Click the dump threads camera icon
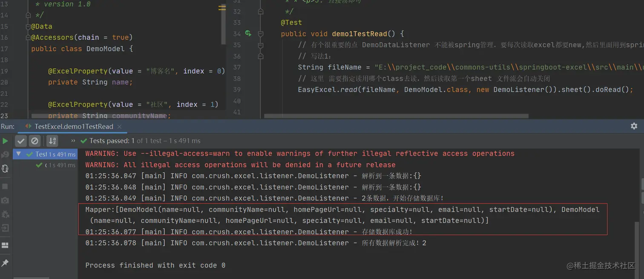The image size is (644, 279). coord(5,200)
